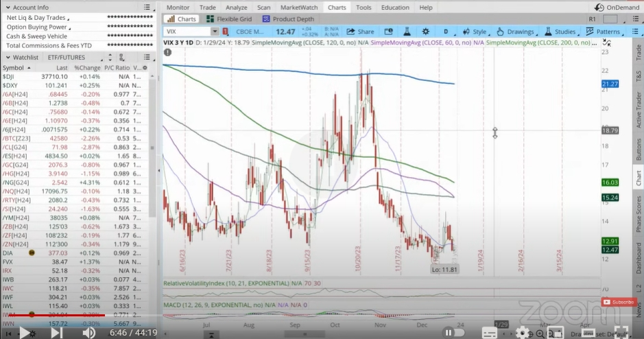Open the Patterns menu
This screenshot has height=339, width=644.
(604, 32)
